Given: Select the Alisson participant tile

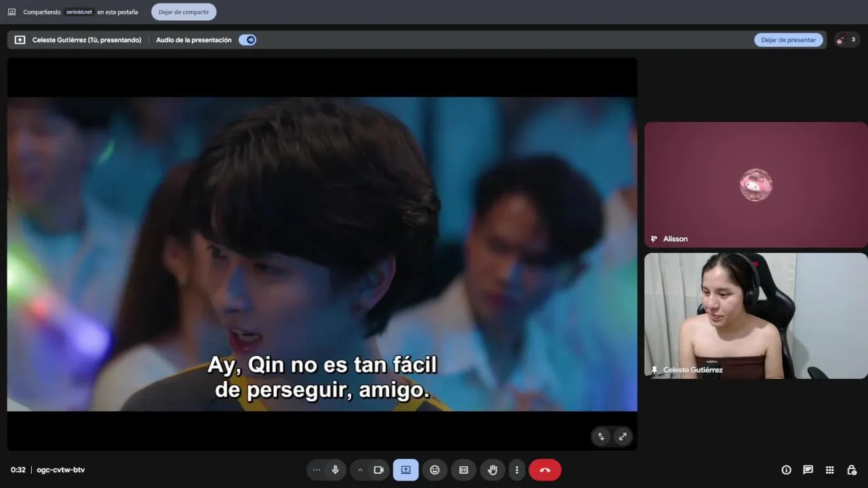Looking at the screenshot, I should point(755,184).
